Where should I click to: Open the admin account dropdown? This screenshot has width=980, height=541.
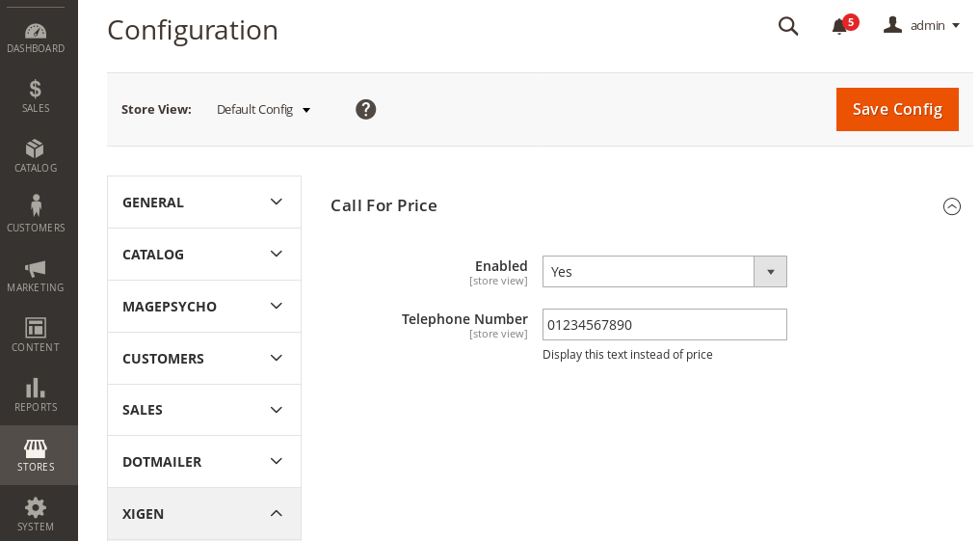point(921,26)
